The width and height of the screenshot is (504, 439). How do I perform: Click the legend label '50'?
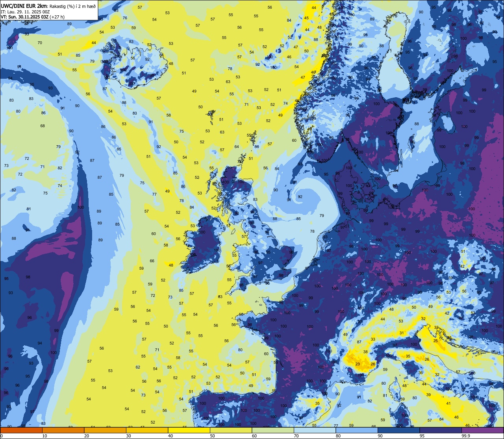[212, 436]
